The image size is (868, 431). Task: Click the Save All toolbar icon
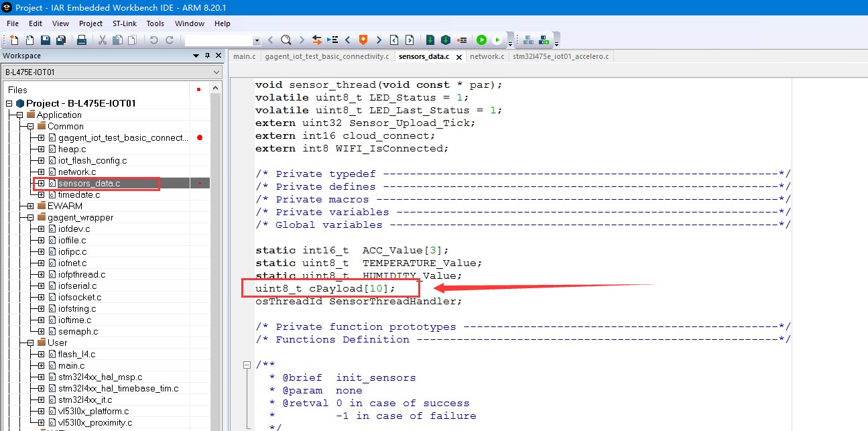coord(61,40)
